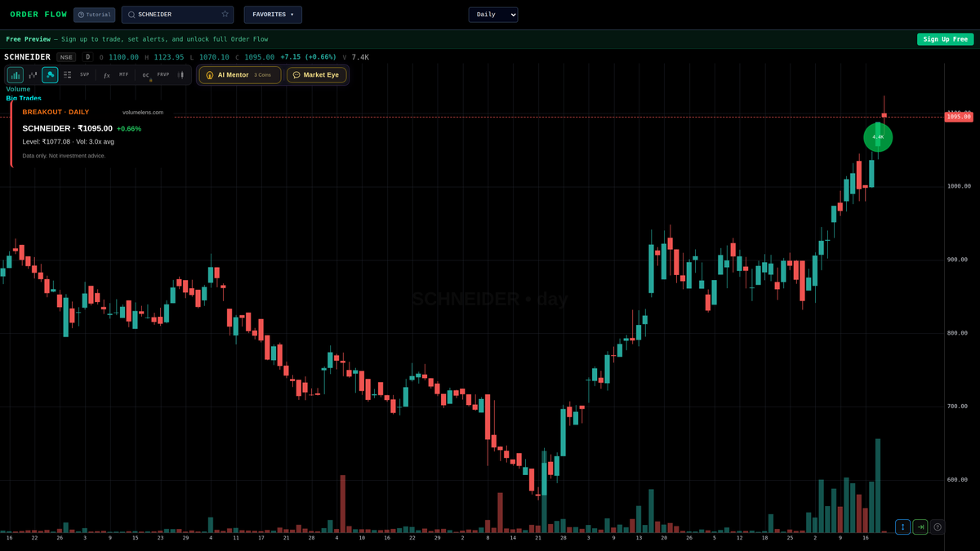Screen dimensions: 980x551
Task: Click the fx indicators icon
Action: [106, 74]
